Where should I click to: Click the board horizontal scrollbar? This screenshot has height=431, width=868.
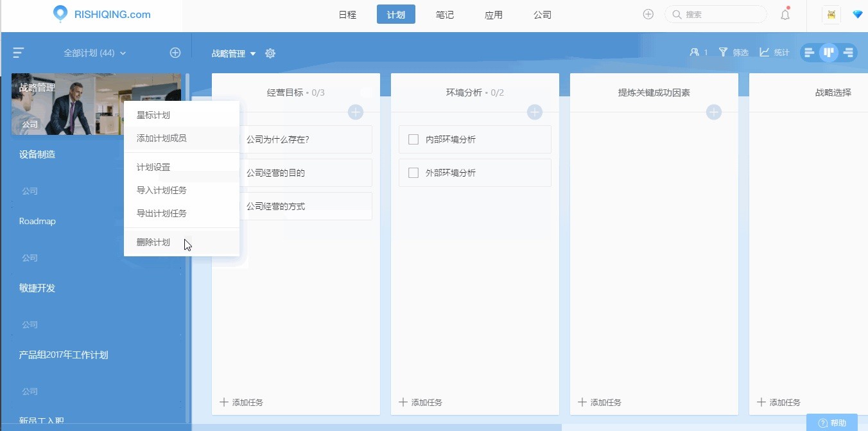coord(377,427)
